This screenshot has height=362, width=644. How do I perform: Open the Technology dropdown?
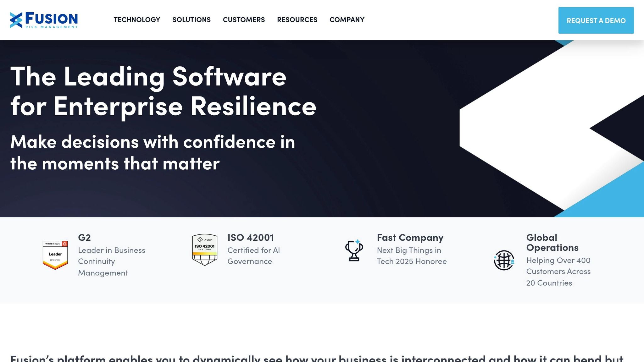pyautogui.click(x=137, y=20)
